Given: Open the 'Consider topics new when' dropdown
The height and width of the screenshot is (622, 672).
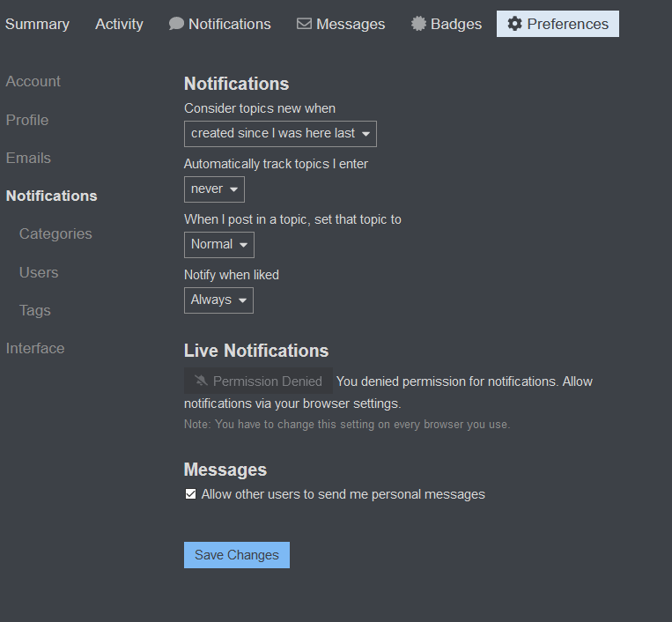Looking at the screenshot, I should point(280,134).
